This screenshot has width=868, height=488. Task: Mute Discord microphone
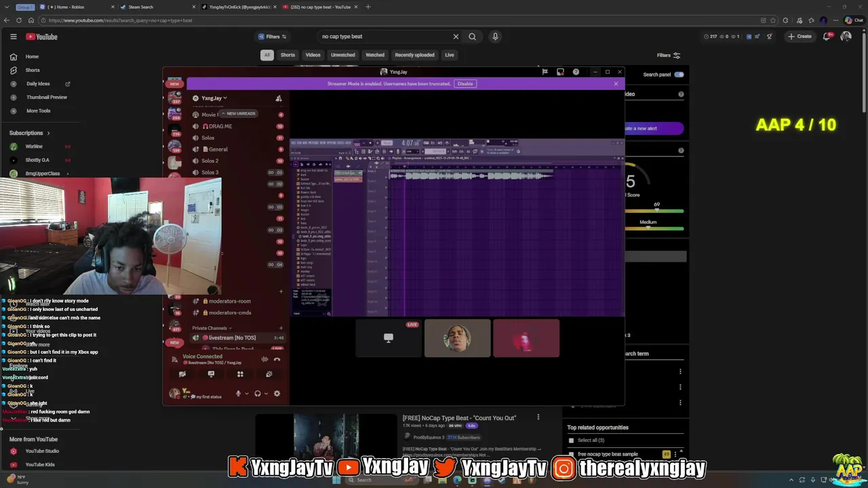238,394
